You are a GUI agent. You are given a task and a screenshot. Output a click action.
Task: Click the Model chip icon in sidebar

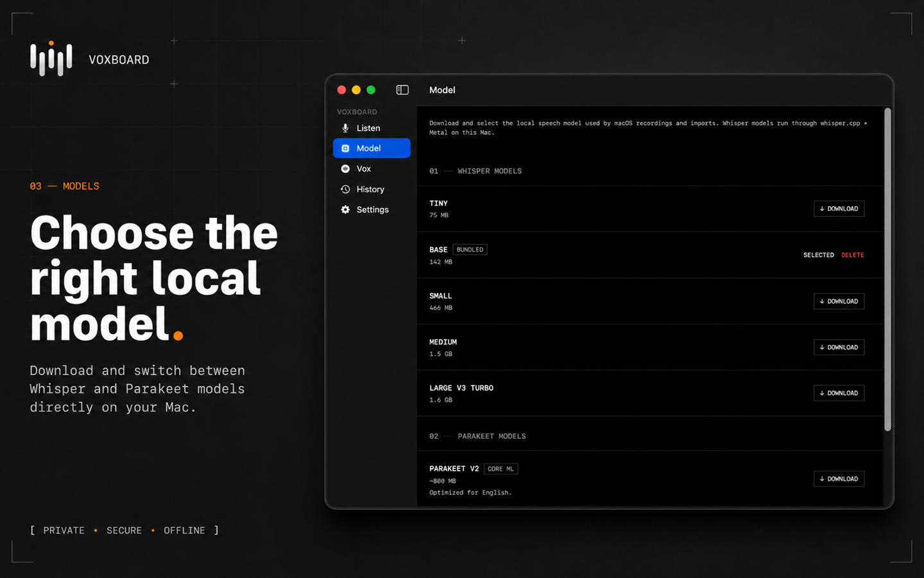pyautogui.click(x=345, y=148)
